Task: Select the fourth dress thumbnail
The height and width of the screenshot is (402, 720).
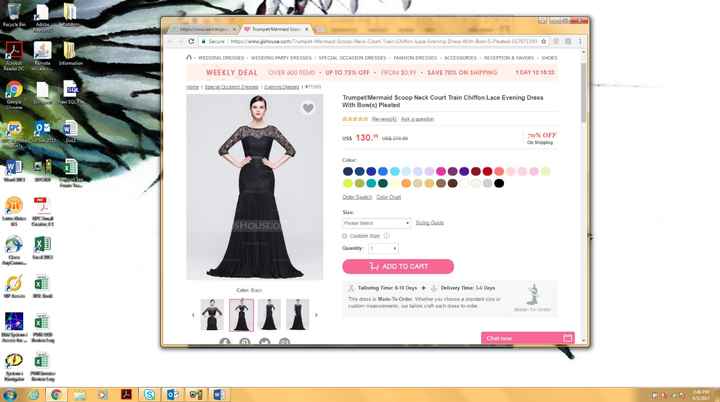Action: 298,315
